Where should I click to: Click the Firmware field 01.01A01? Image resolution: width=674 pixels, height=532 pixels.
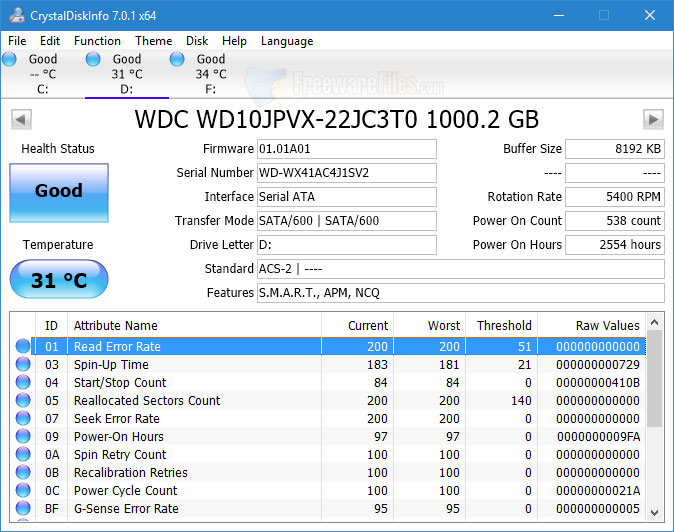(x=347, y=149)
